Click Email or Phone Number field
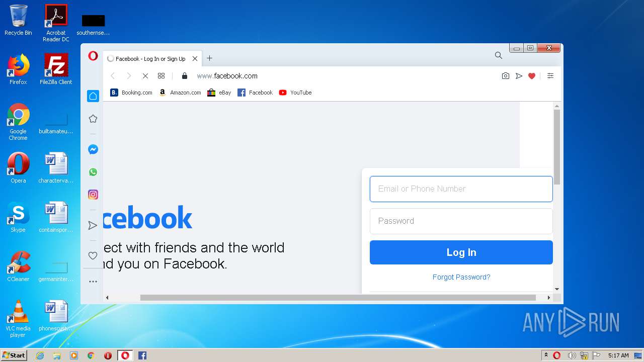The height and width of the screenshot is (362, 644). [x=461, y=189]
